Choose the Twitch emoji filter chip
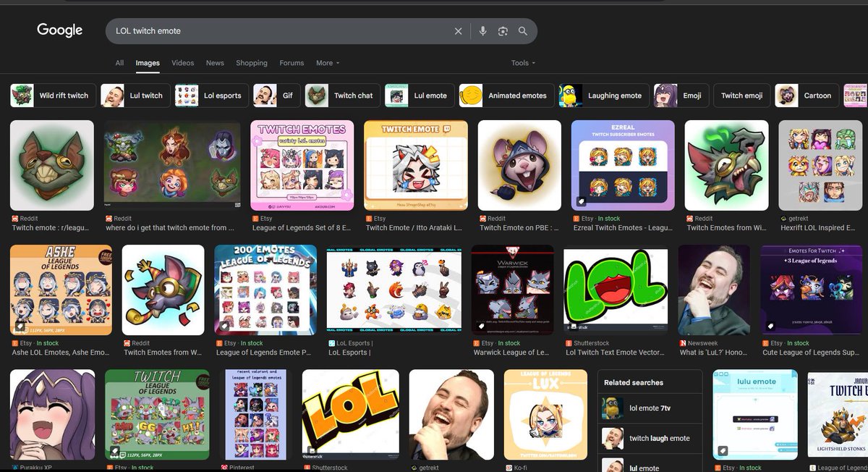The image size is (868, 472). click(741, 96)
